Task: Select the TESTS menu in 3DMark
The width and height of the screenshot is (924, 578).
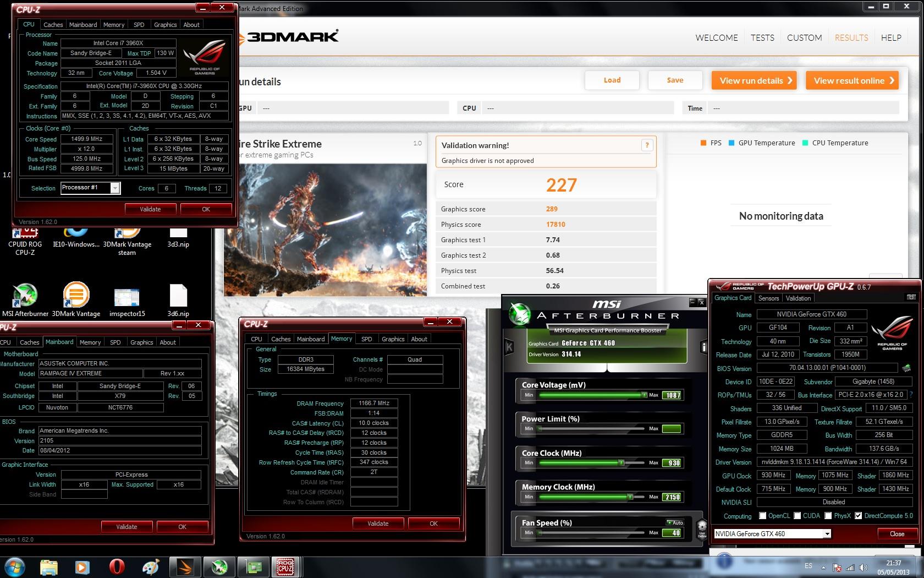Action: click(x=762, y=37)
